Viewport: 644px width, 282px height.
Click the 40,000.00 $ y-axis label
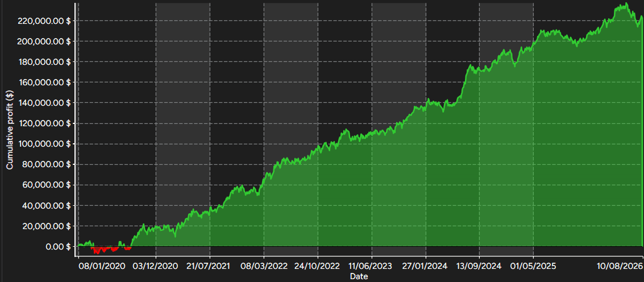(46, 206)
